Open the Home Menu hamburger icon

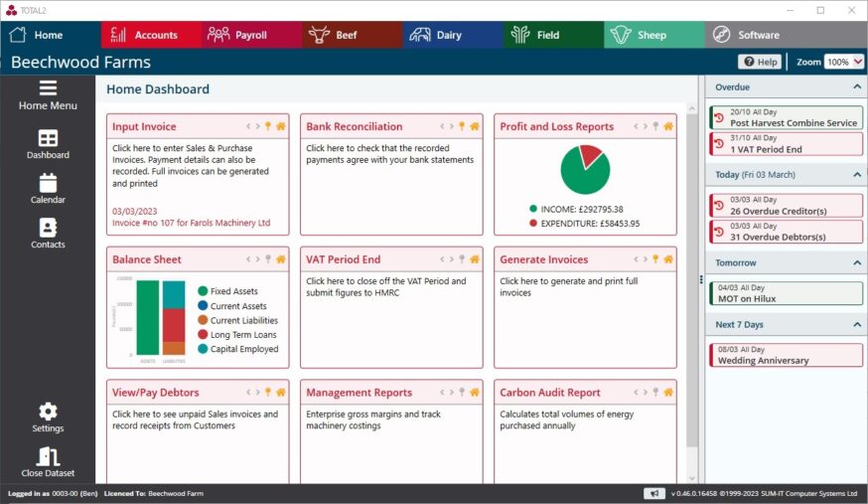click(48, 86)
